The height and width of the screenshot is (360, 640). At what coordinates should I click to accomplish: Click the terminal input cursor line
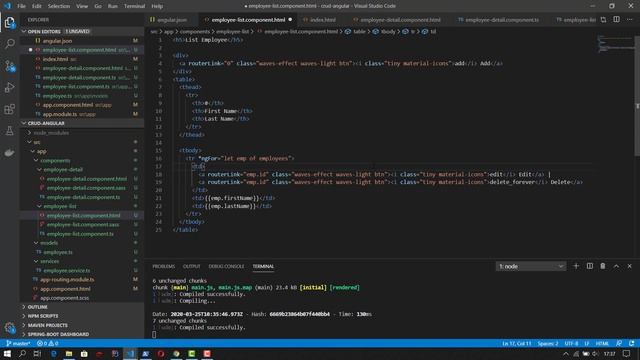pyautogui.click(x=154, y=334)
